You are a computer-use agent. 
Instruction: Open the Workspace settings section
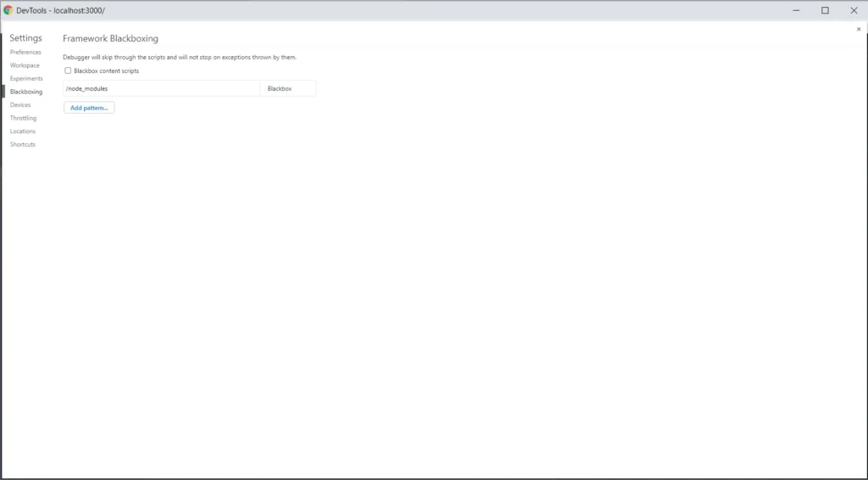coord(25,65)
